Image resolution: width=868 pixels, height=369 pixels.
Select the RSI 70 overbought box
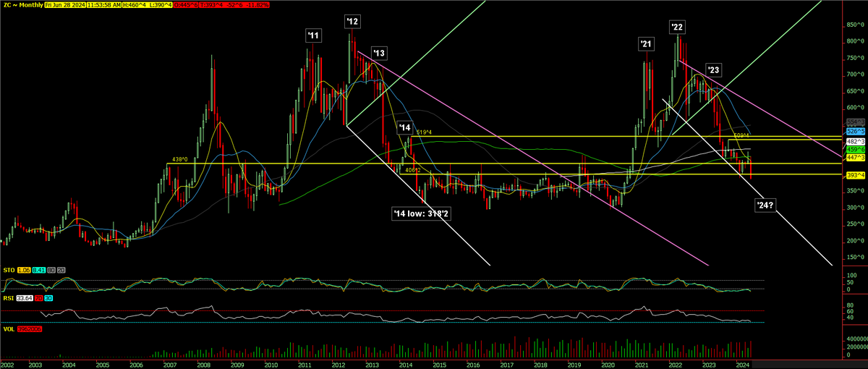[39, 298]
